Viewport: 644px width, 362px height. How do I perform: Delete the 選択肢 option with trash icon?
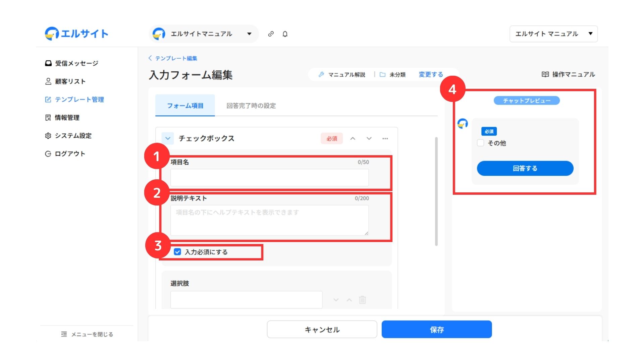pyautogui.click(x=362, y=300)
